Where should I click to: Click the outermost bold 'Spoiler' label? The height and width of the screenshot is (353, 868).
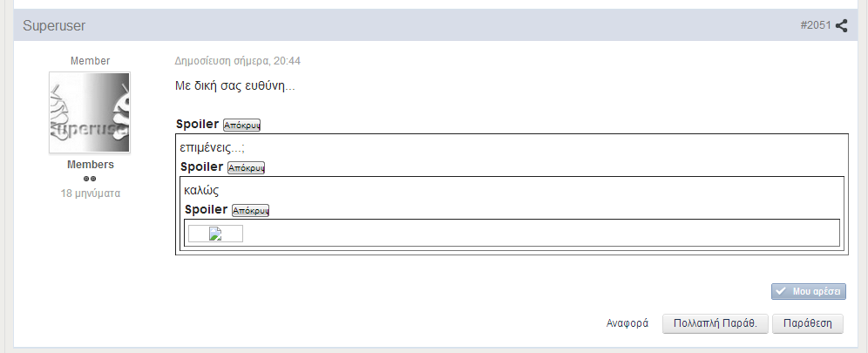pos(197,125)
